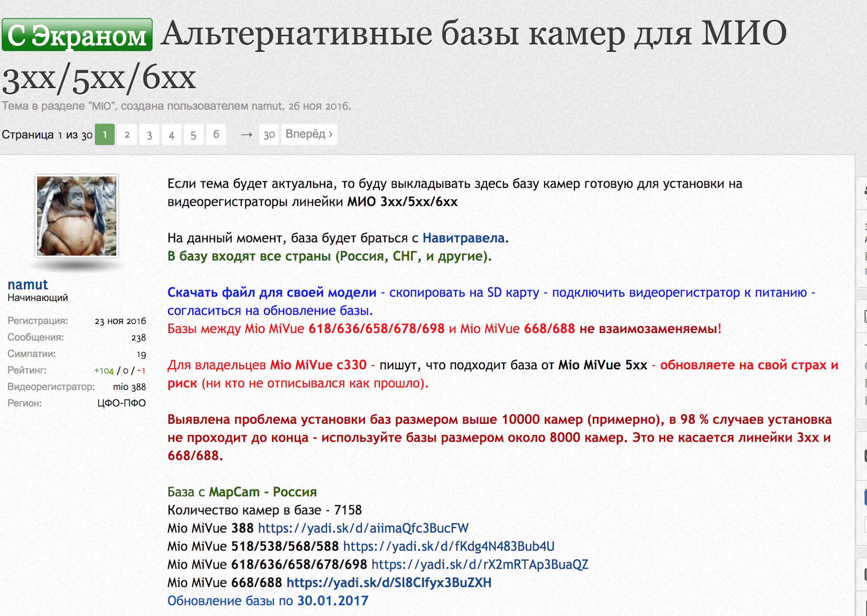The image size is (867, 616).
Task: Click the Вперёд next page button
Action: tap(309, 134)
